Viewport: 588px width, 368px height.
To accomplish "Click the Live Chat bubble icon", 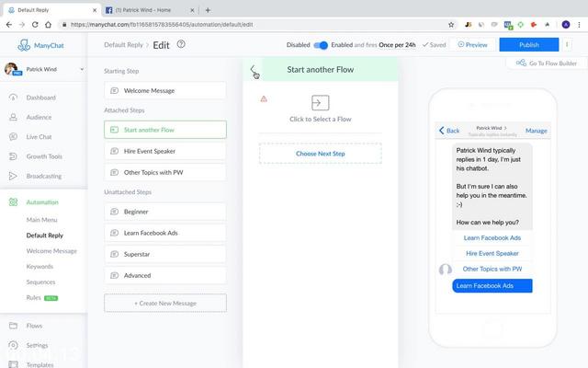I will pos(13,136).
